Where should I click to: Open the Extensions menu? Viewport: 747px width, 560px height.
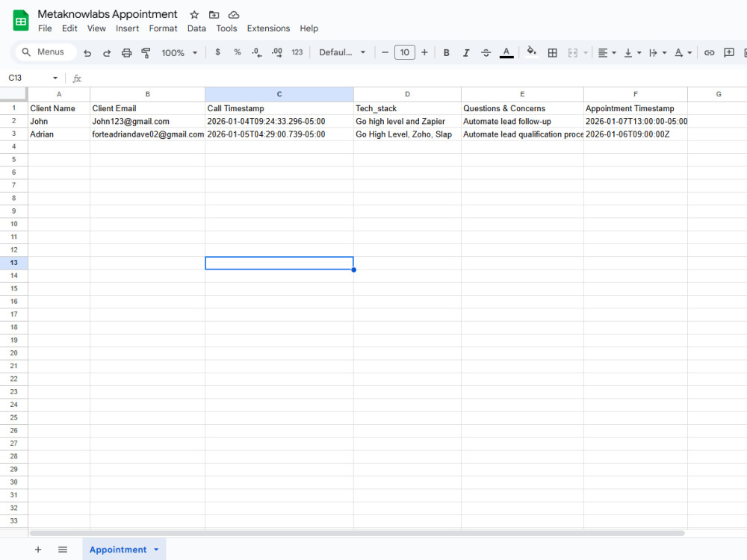pyautogui.click(x=268, y=28)
